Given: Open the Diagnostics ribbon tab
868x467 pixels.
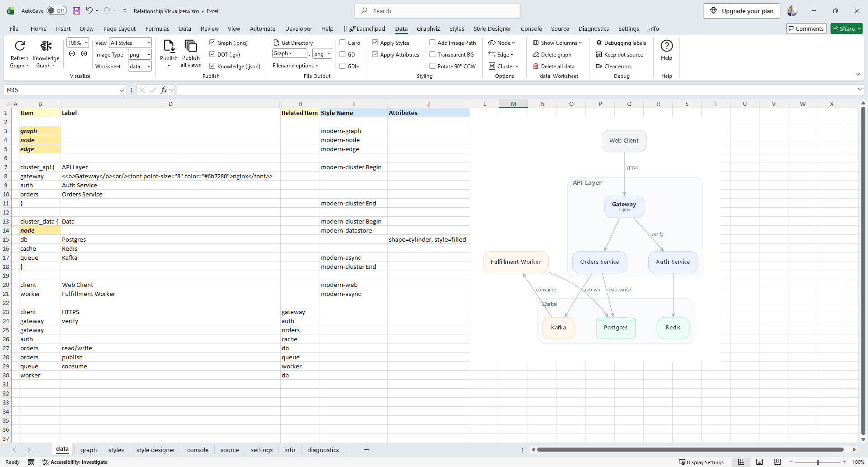Looking at the screenshot, I should tap(594, 29).
